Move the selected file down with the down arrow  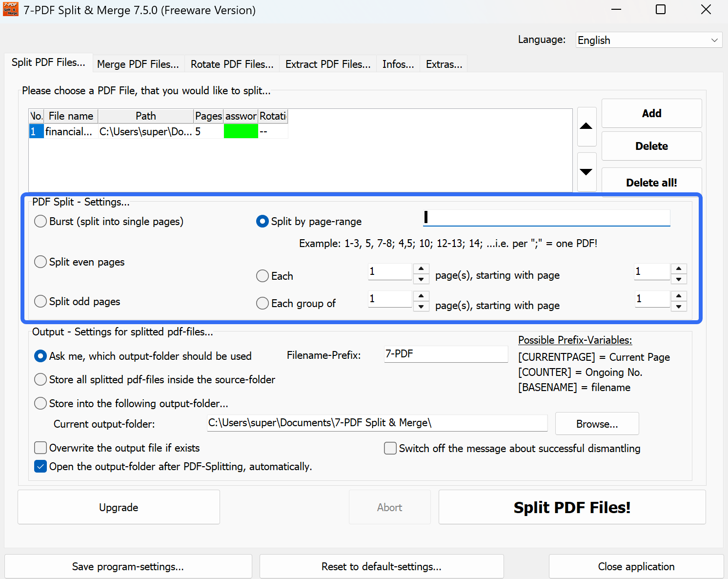pos(586,172)
